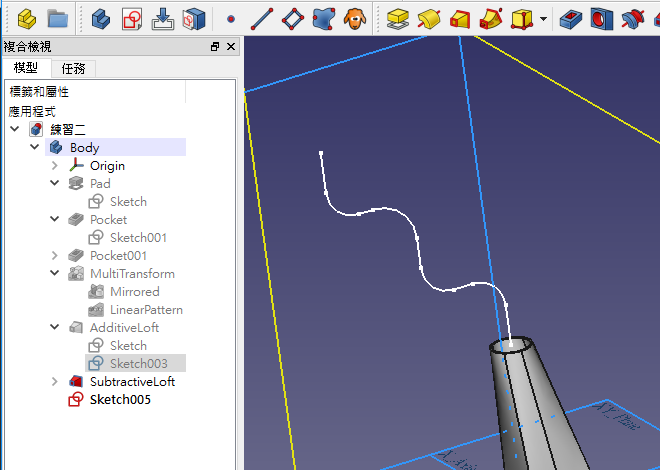Image resolution: width=660 pixels, height=470 pixels.
Task: Close the 複合檢視 panel
Action: pos(231,47)
